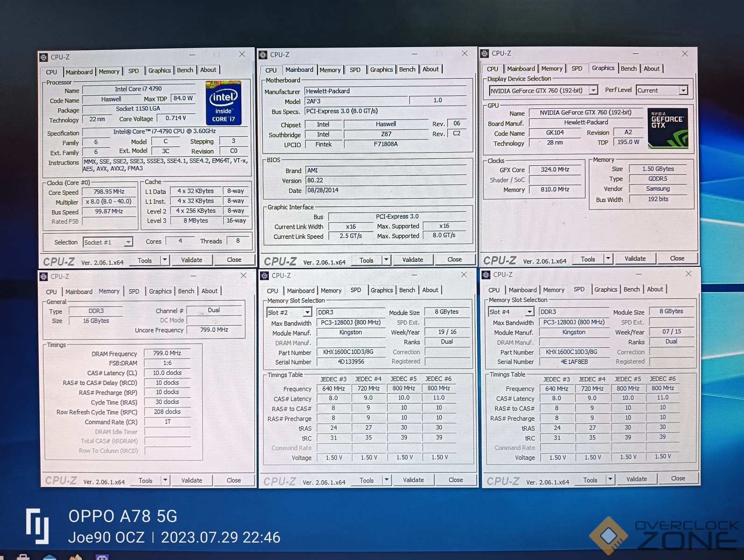Open the About tab in the Motherboard window
744x560 pixels.
point(431,69)
